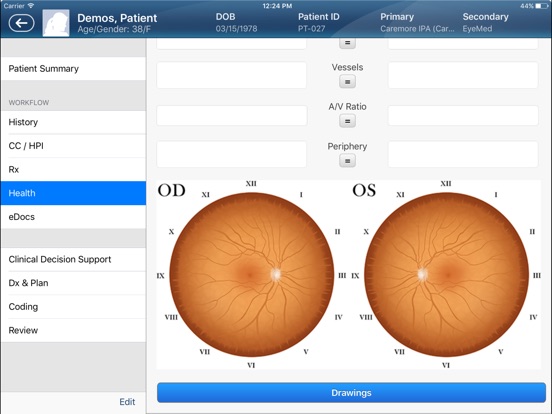Tap the equals icon under Vessels
Image resolution: width=552 pixels, height=414 pixels.
(347, 82)
